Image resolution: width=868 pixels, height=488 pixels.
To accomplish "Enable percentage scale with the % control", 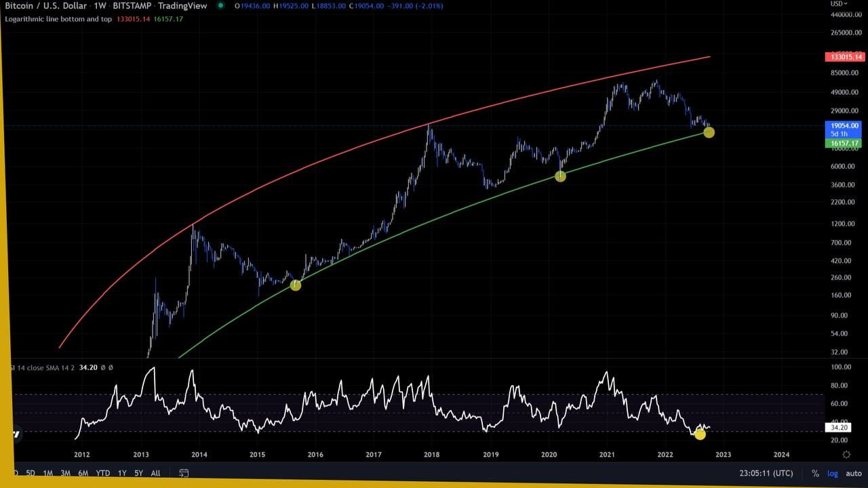I will (815, 473).
